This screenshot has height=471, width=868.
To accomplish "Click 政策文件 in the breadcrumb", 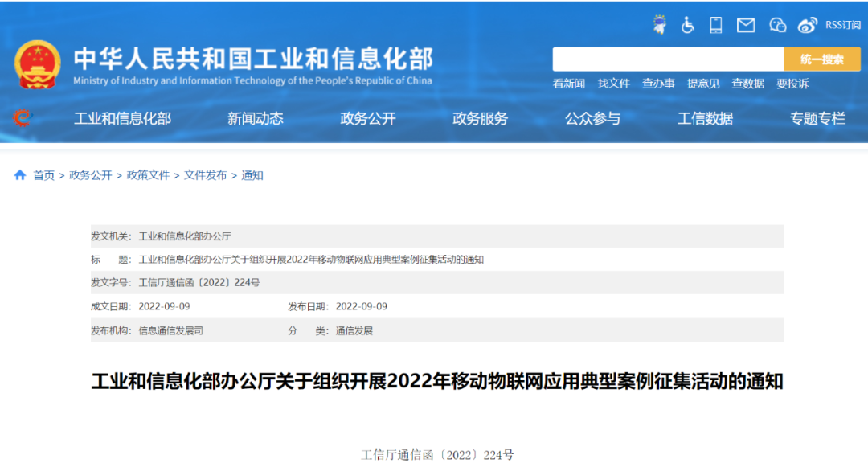I will tap(149, 175).
